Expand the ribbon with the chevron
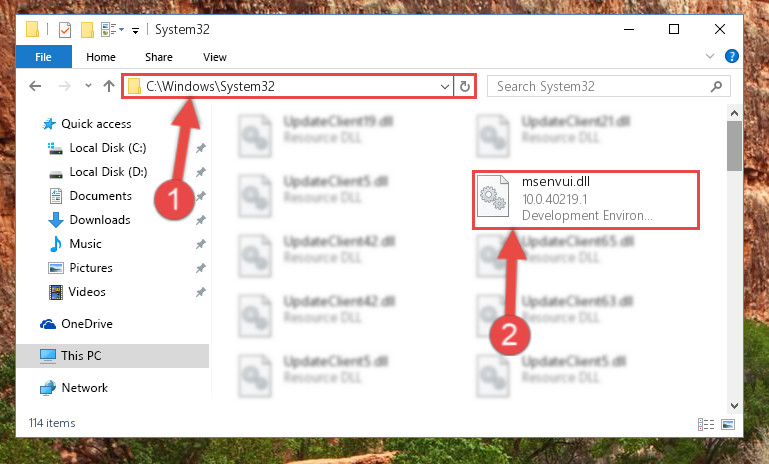The height and width of the screenshot is (464, 769). pos(709,56)
